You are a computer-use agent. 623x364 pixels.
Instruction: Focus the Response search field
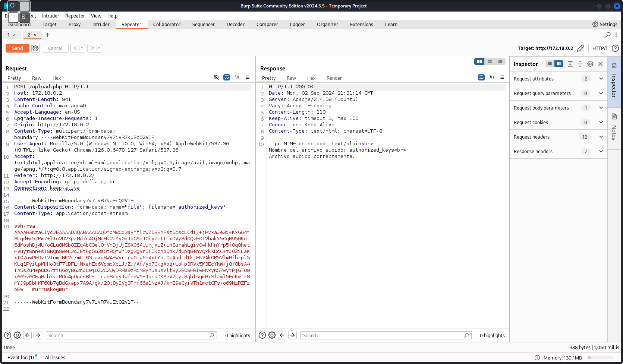point(386,335)
